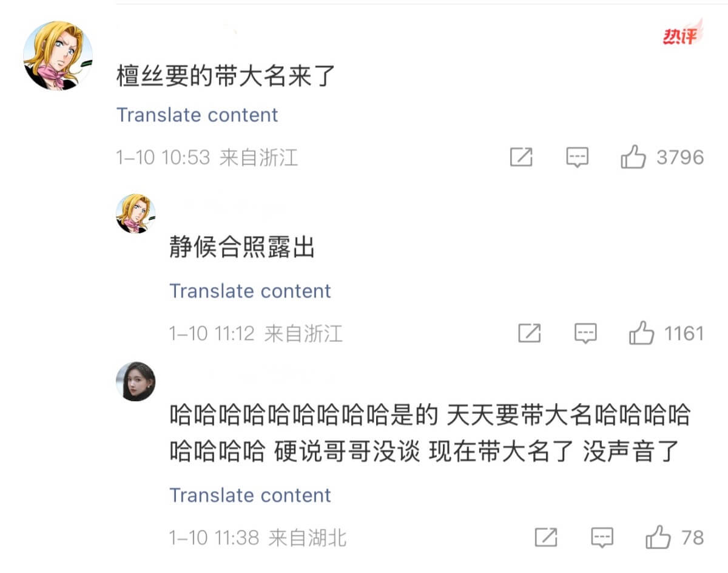Repost the top comment from 10:53

pyautogui.click(x=521, y=158)
